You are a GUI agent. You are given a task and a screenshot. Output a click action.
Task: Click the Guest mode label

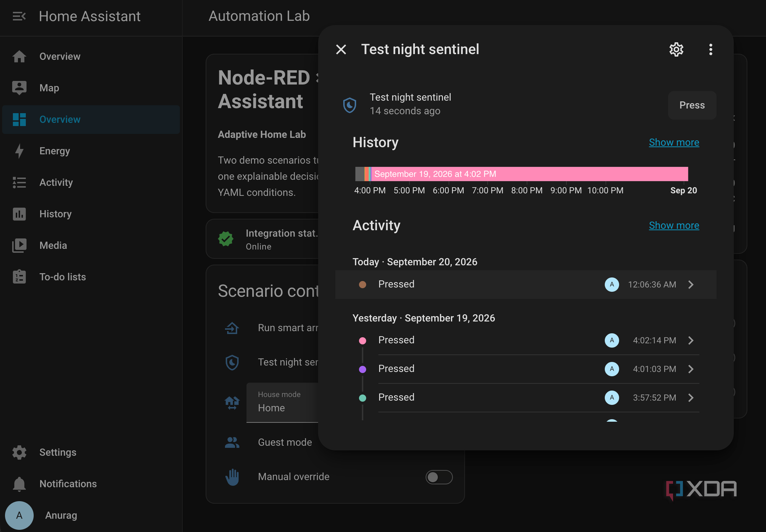pos(285,443)
